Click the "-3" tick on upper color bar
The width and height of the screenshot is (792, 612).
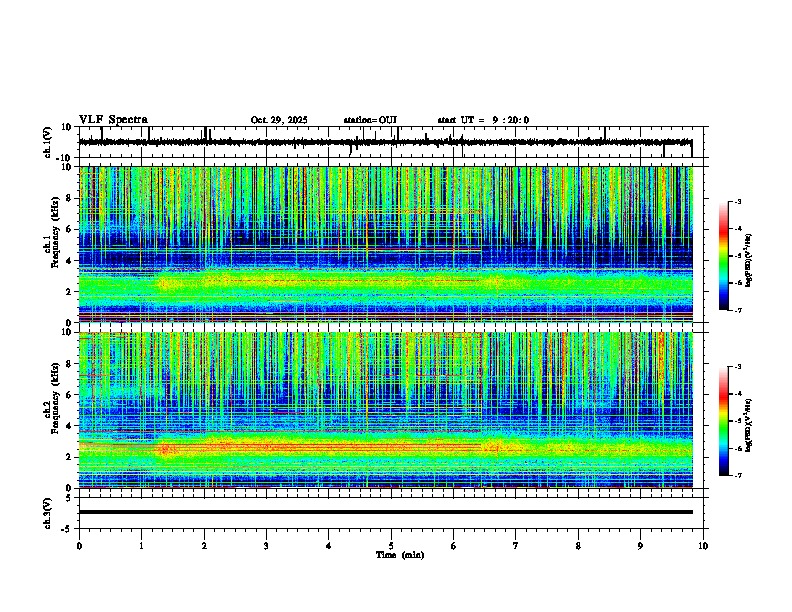[737, 201]
